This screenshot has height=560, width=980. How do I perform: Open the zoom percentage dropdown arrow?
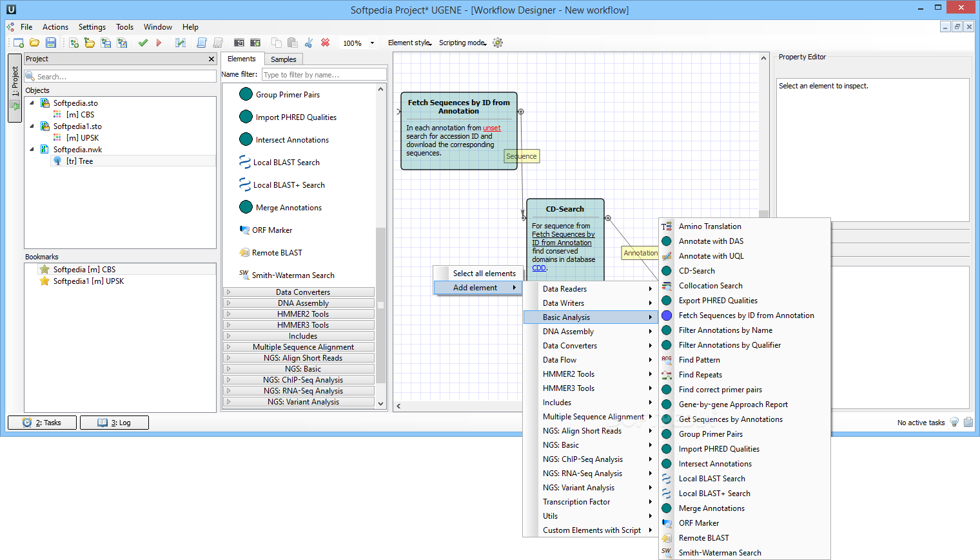[372, 43]
